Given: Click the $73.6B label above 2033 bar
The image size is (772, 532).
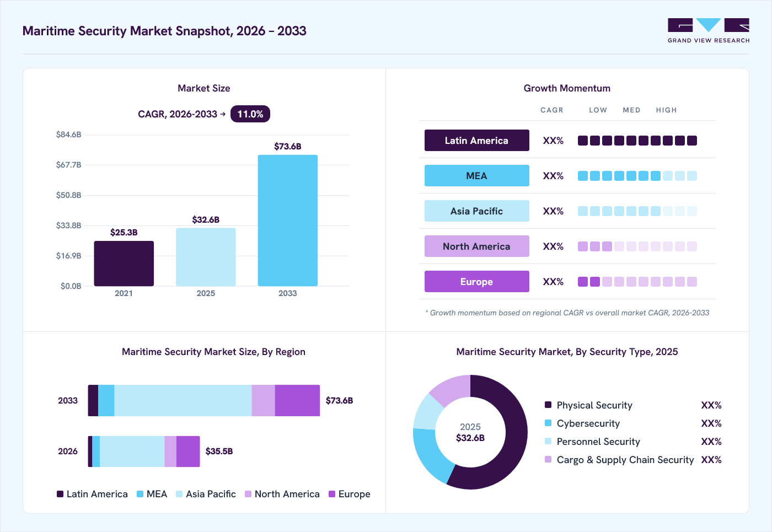Looking at the screenshot, I should coord(288,147).
